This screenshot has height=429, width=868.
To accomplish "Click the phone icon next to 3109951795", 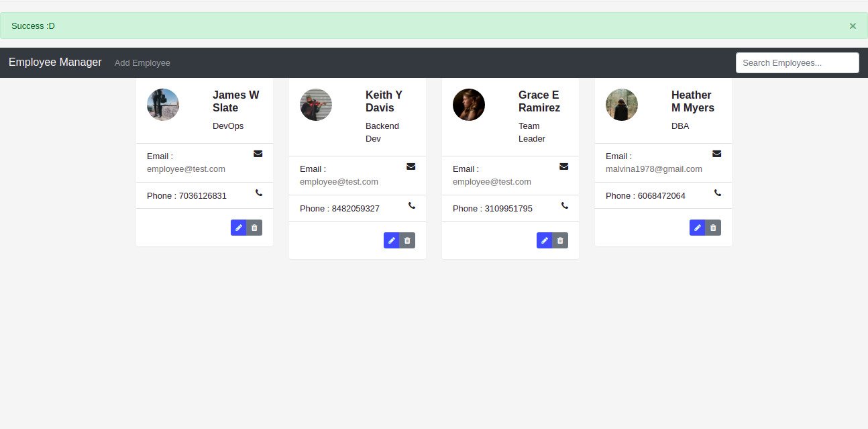I will (565, 205).
